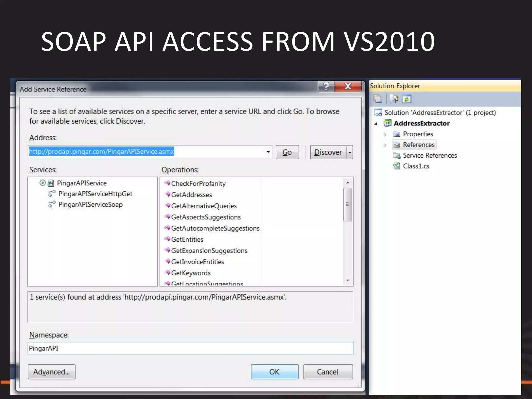Select the PingarAPIService radio indicator
532x399 pixels.
tap(43, 183)
